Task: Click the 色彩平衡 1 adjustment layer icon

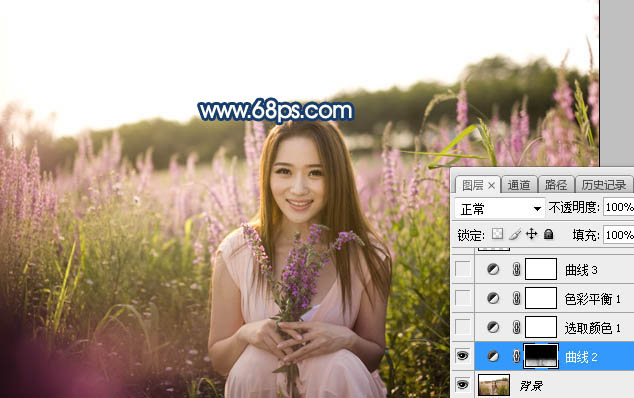Action: (492, 298)
